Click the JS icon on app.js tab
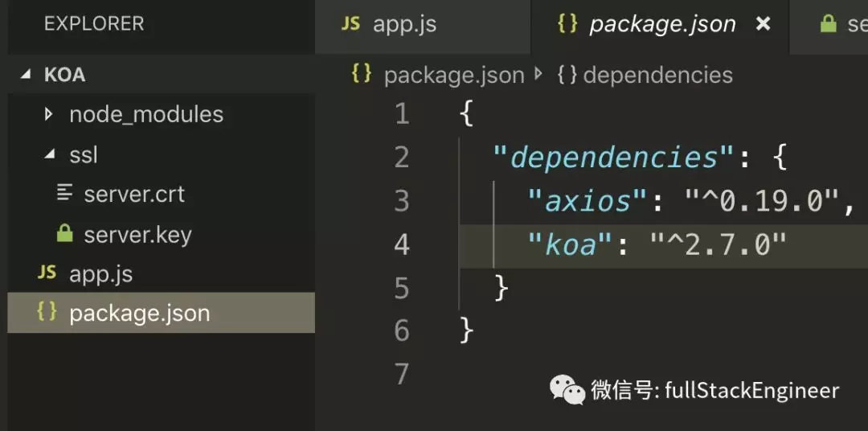 pyautogui.click(x=350, y=24)
